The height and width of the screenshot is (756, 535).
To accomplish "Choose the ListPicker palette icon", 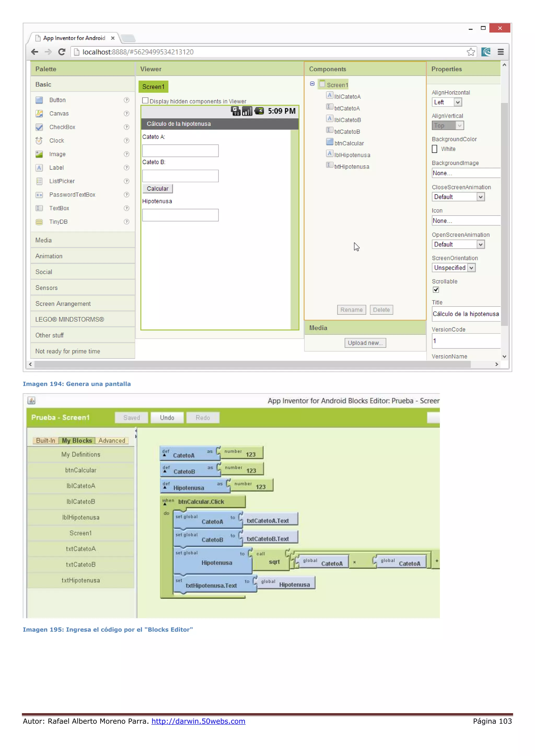I will pos(39,181).
